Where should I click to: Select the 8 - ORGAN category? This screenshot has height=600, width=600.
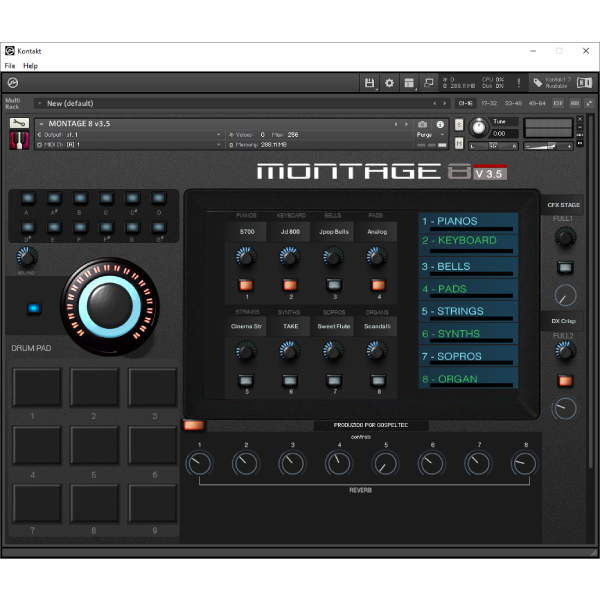(x=468, y=379)
